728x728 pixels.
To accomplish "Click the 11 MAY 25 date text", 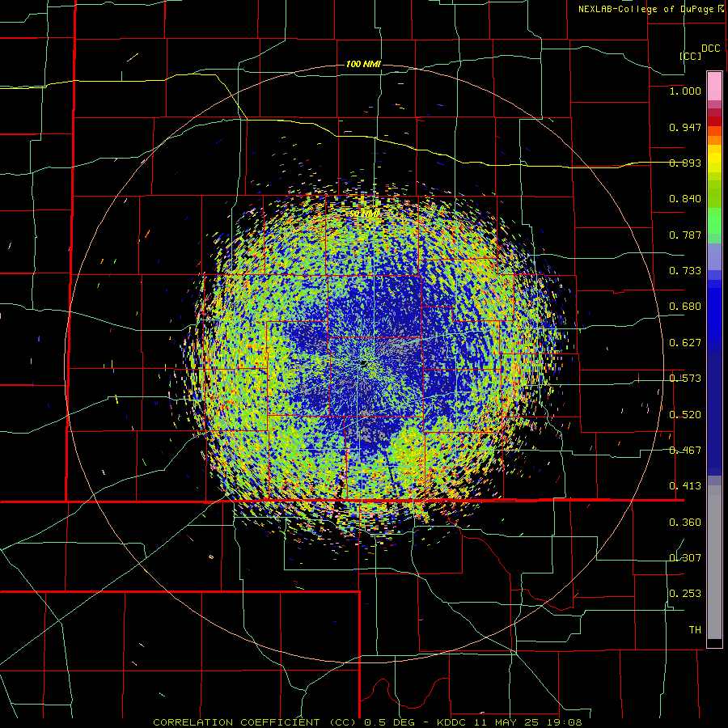I will point(509,722).
